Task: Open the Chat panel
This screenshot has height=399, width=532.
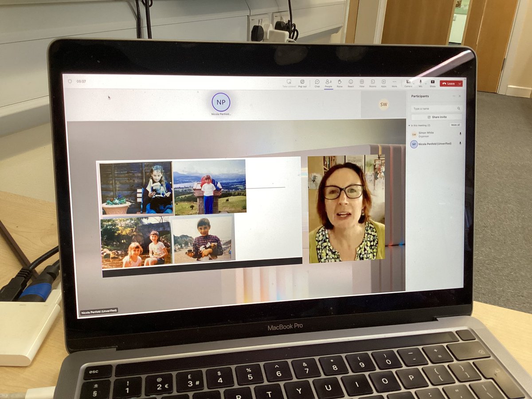Action: point(317,83)
